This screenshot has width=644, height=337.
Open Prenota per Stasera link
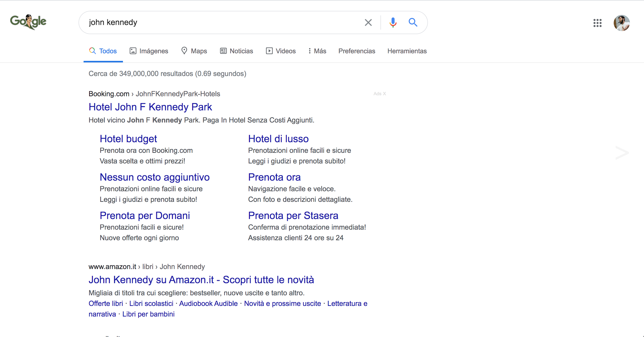tap(293, 215)
